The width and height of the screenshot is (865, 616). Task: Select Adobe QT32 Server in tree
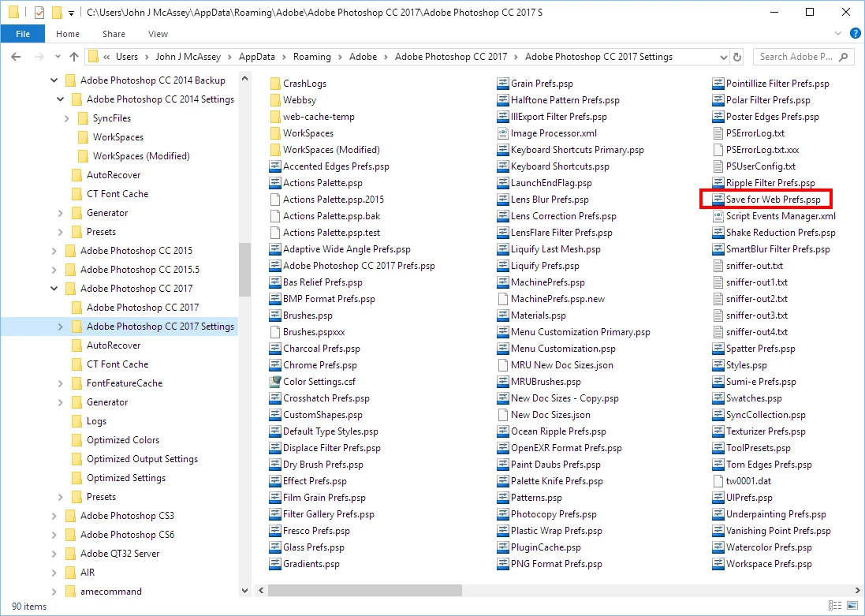pos(120,554)
